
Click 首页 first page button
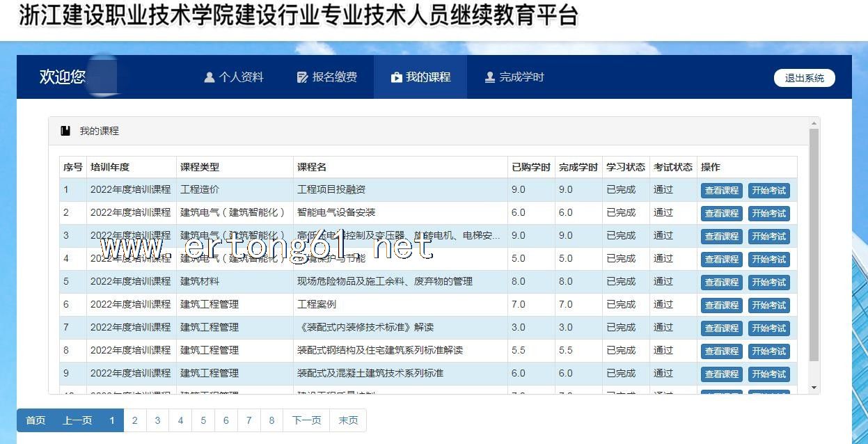click(35, 420)
